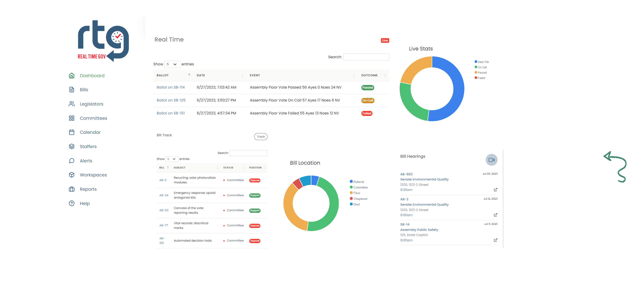Open the Bills section icon
644x298 pixels.
click(x=72, y=90)
